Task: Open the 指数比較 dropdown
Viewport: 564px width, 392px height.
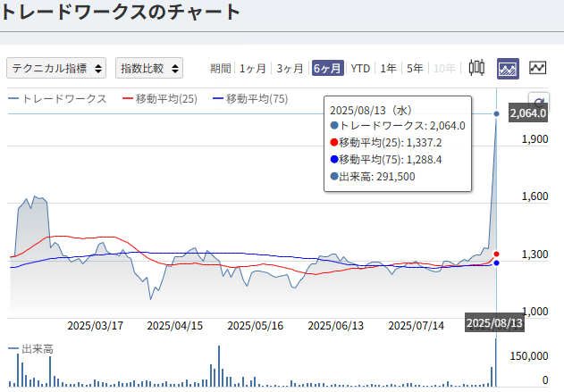Action: click(x=149, y=68)
